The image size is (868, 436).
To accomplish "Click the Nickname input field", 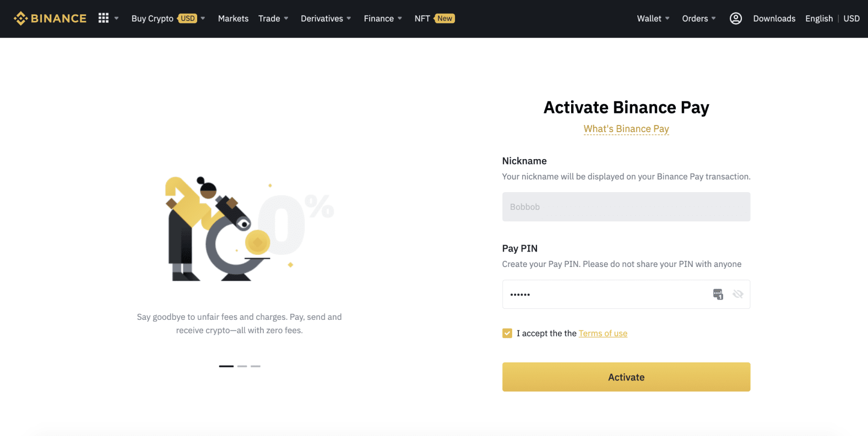I will click(x=626, y=207).
